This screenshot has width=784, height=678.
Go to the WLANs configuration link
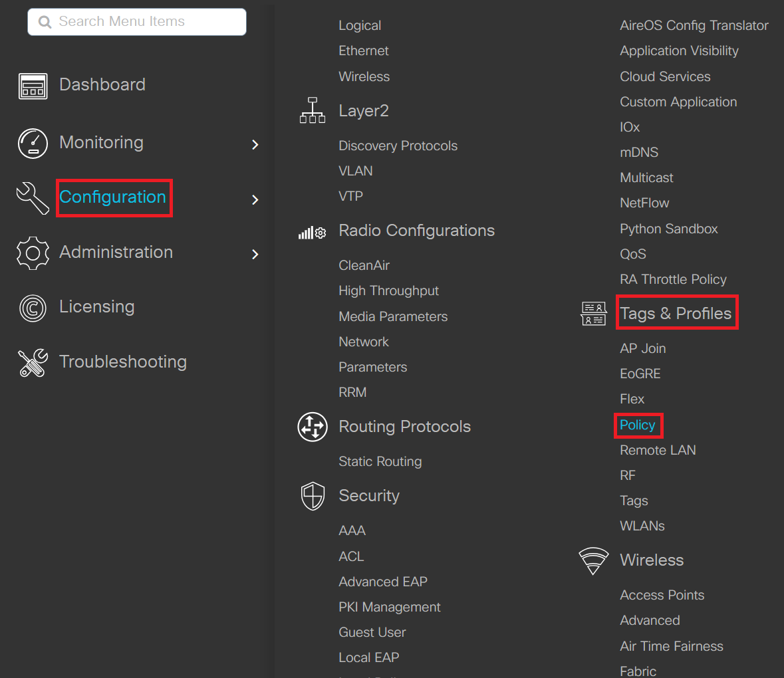pos(642,526)
